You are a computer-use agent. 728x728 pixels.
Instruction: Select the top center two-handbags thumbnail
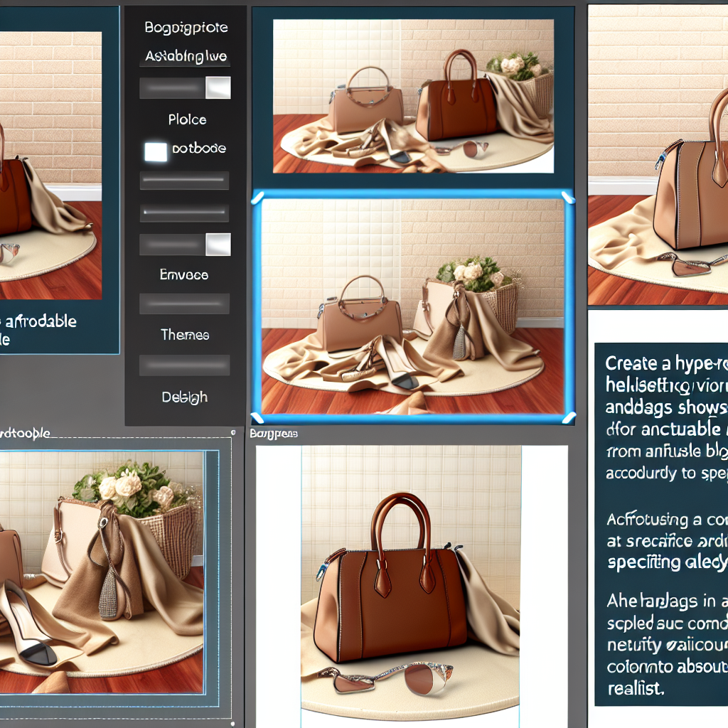pyautogui.click(x=413, y=96)
